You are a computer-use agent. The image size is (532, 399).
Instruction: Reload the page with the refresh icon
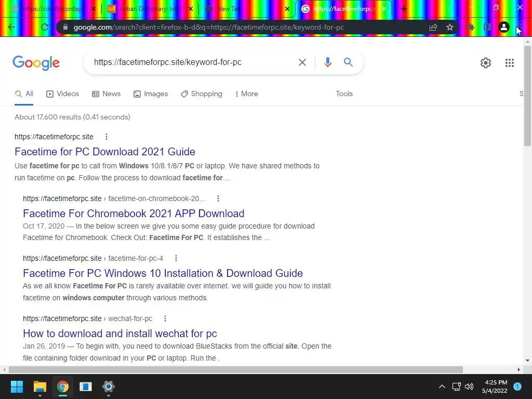click(45, 27)
